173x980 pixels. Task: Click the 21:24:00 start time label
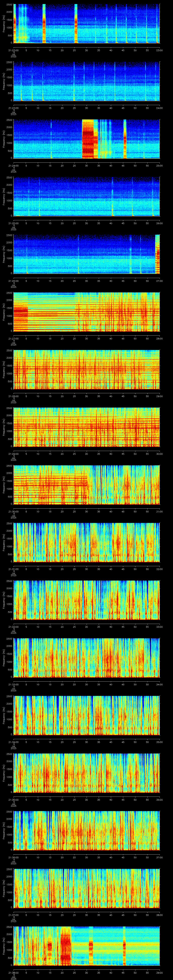(13, 166)
